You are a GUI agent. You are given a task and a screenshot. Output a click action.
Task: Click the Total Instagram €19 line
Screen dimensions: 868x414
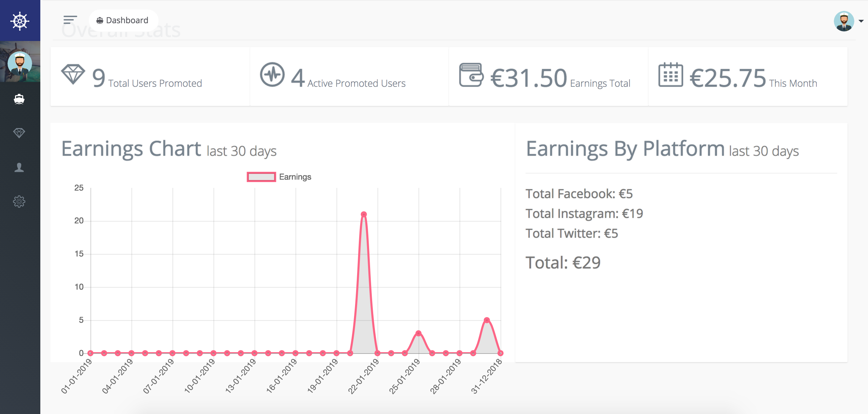point(584,214)
